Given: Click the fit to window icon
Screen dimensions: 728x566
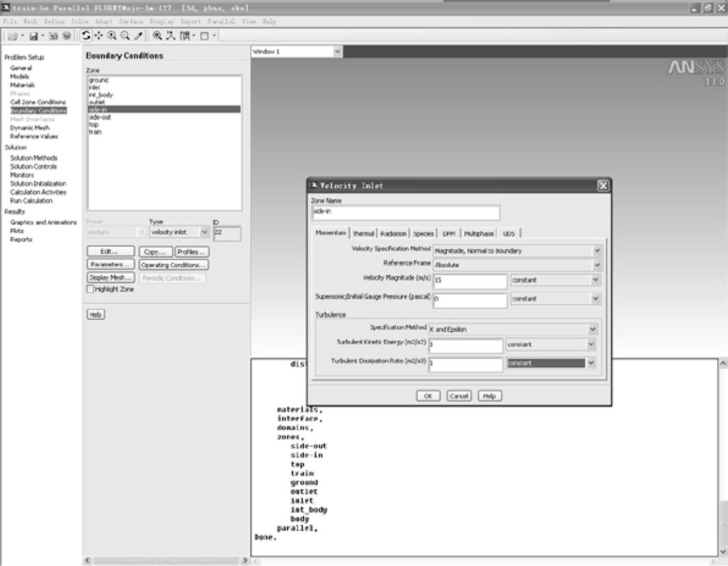Looking at the screenshot, I should click(157, 35).
